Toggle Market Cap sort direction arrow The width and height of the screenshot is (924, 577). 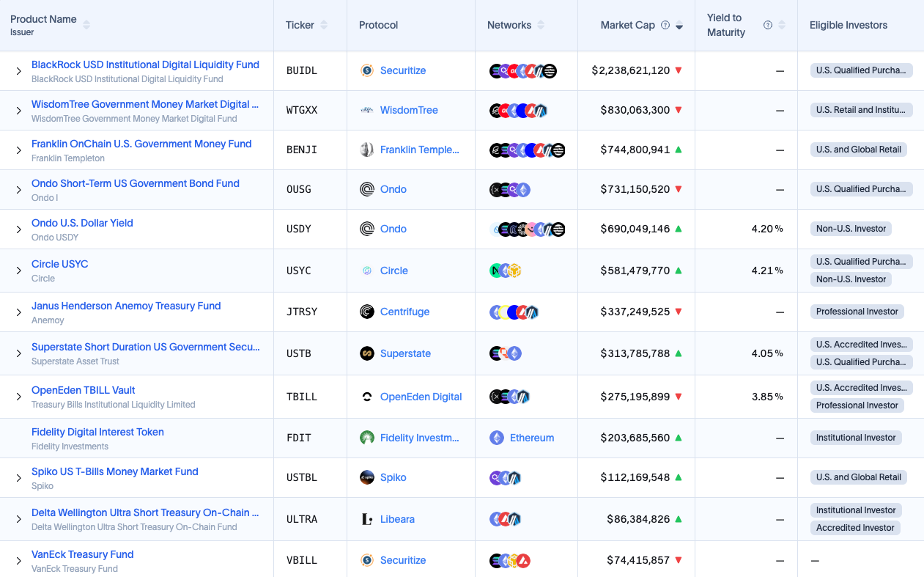679,26
